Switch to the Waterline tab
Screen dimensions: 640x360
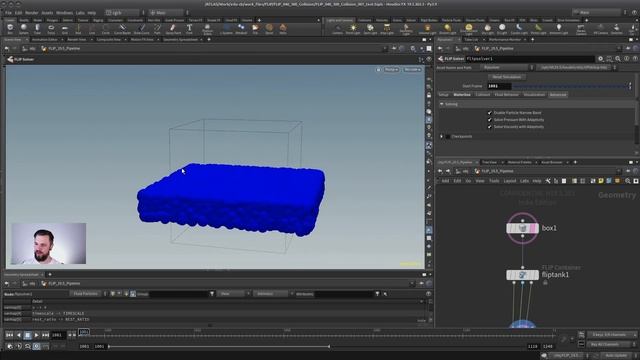(462, 95)
